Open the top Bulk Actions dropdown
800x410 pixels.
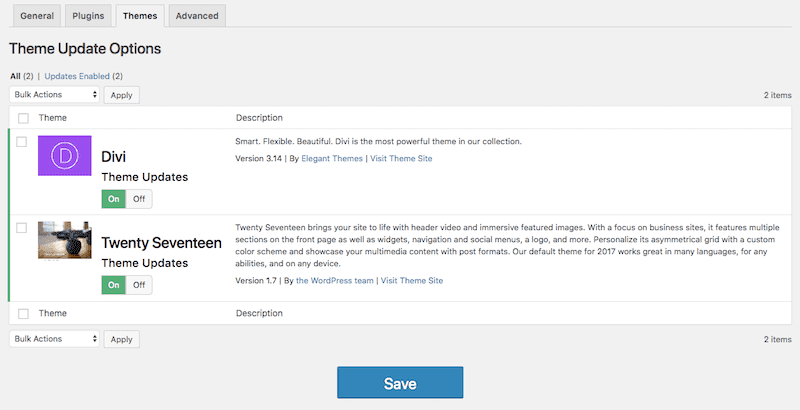click(x=55, y=94)
